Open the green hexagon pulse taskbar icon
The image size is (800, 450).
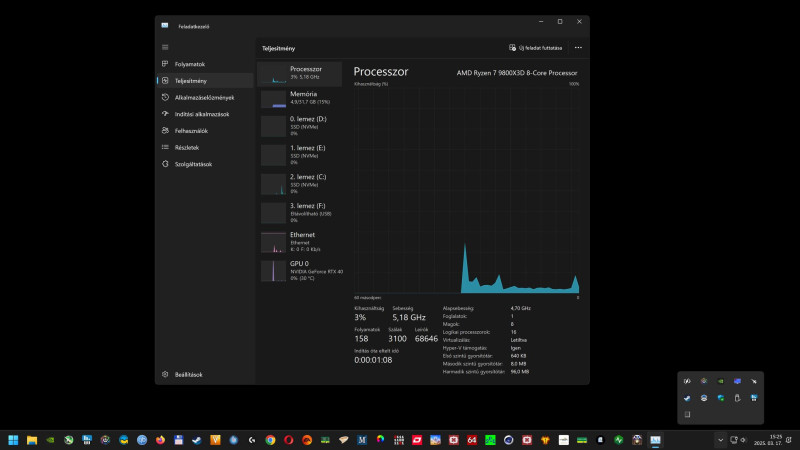618,440
